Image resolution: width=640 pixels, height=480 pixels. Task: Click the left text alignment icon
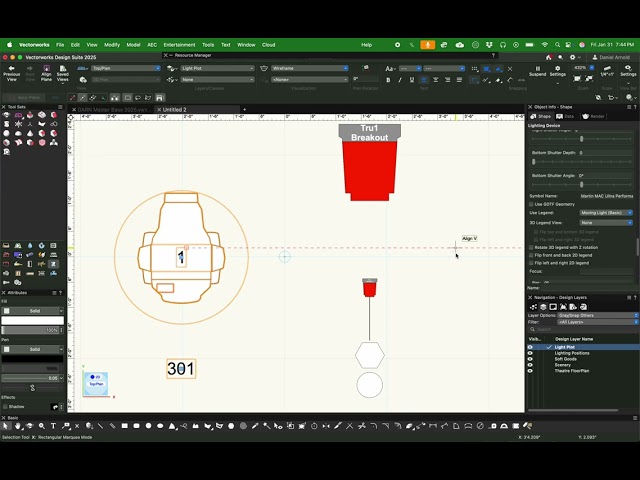pos(424,80)
